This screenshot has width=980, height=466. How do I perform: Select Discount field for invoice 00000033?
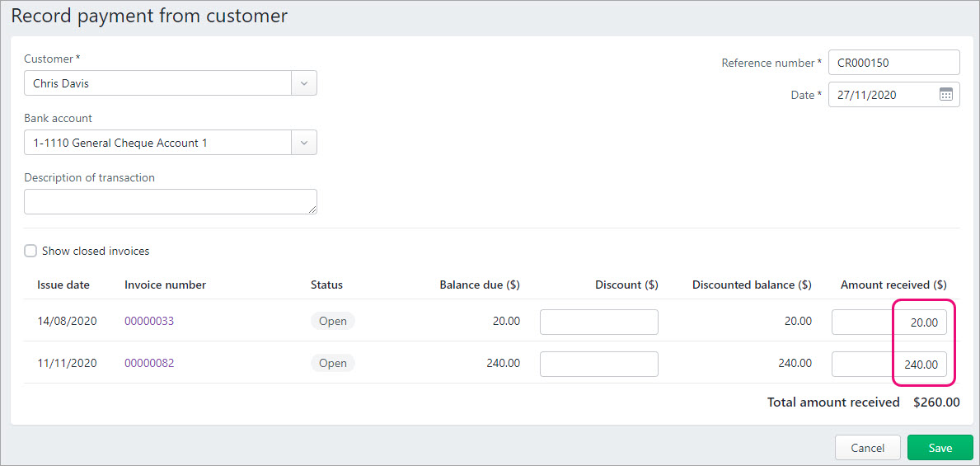coord(598,322)
